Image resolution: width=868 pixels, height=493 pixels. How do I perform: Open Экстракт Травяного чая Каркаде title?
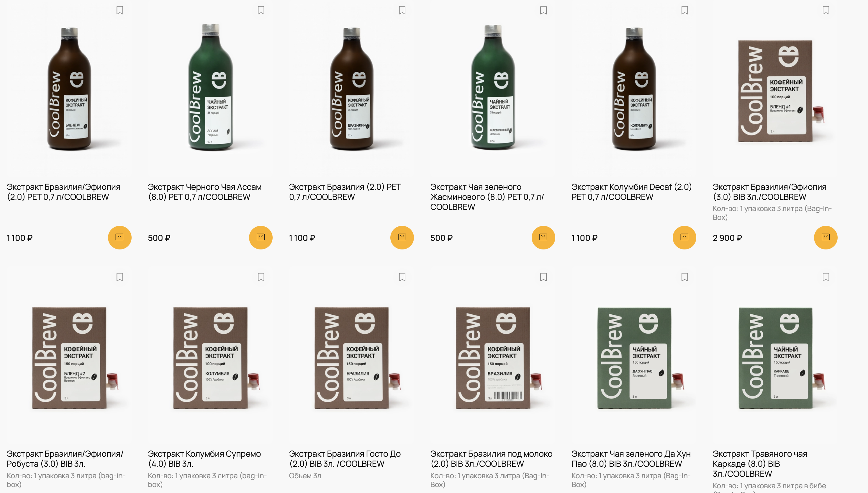pos(760,463)
